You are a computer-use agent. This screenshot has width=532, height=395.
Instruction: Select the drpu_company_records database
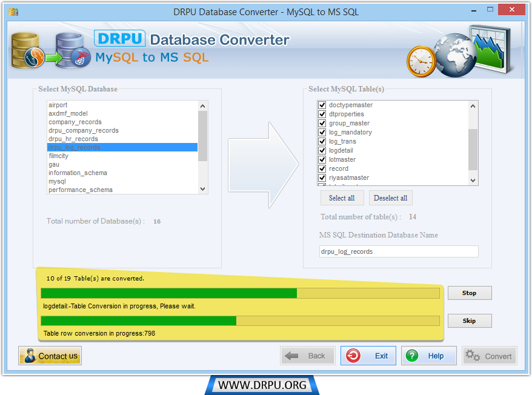point(122,131)
